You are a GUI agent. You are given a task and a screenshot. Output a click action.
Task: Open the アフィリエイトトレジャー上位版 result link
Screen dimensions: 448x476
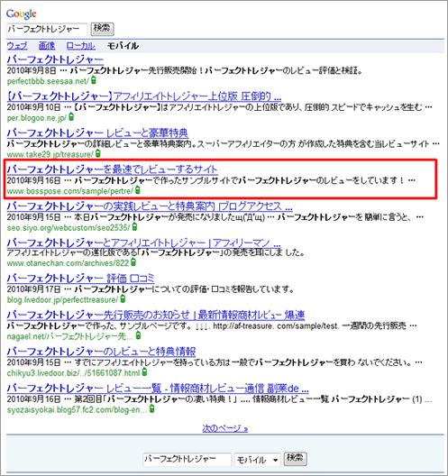coord(144,96)
